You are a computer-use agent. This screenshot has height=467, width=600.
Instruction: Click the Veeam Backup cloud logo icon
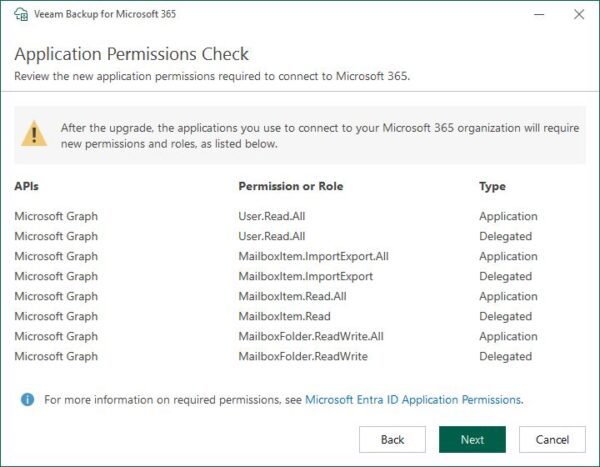pos(21,14)
